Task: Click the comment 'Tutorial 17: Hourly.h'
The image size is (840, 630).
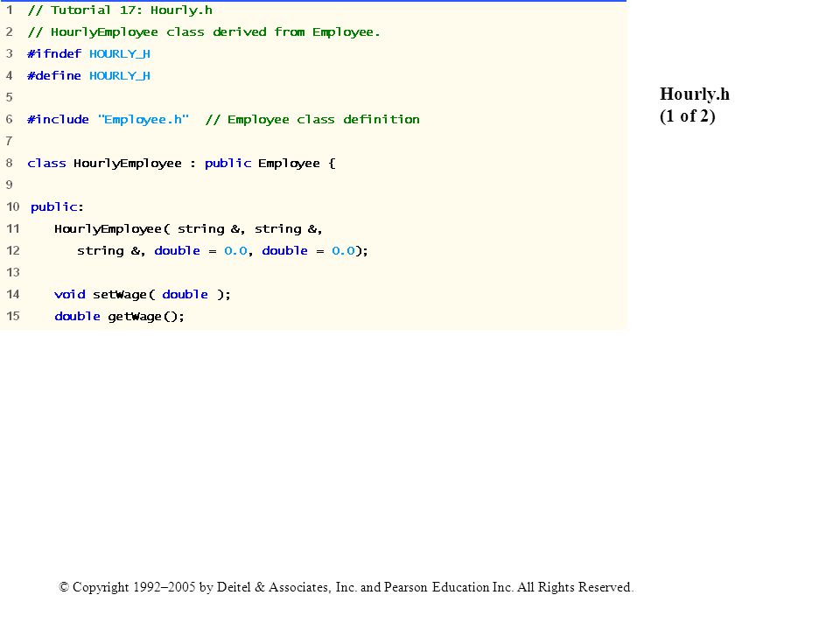Action: [x=120, y=10]
